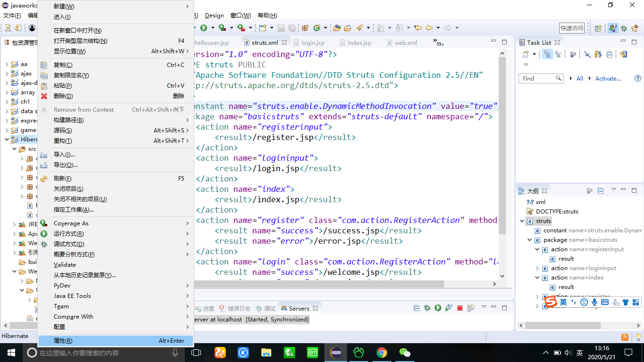
Task: Toggle categorized presentation in Task List
Action: [x=548, y=55]
